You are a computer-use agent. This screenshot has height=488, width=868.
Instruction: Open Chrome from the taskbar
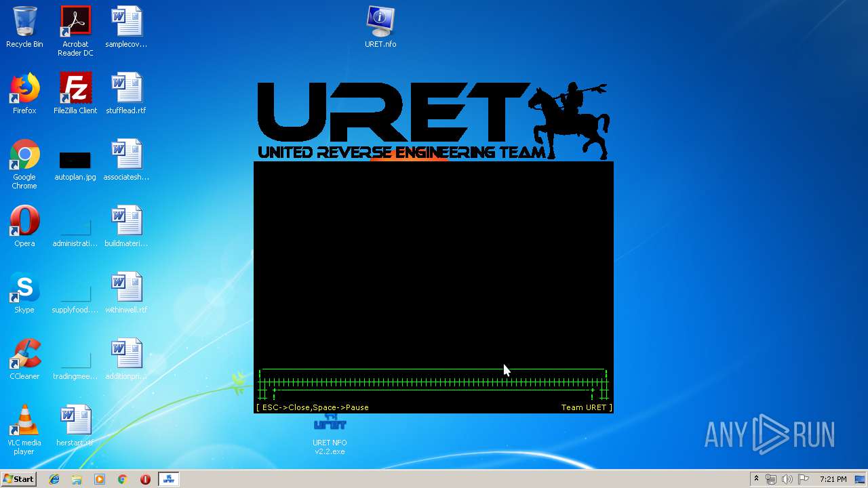pyautogui.click(x=122, y=479)
